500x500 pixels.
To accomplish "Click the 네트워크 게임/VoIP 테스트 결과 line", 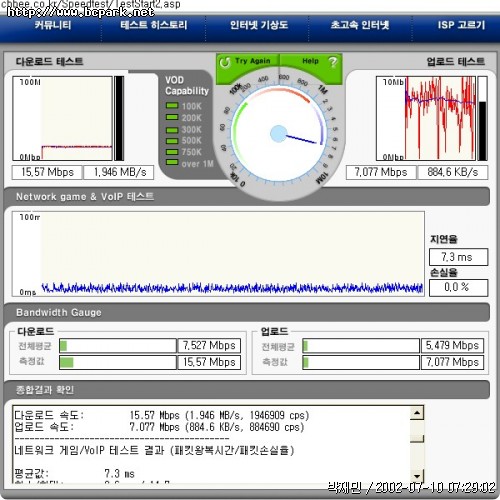I will pyautogui.click(x=154, y=451).
